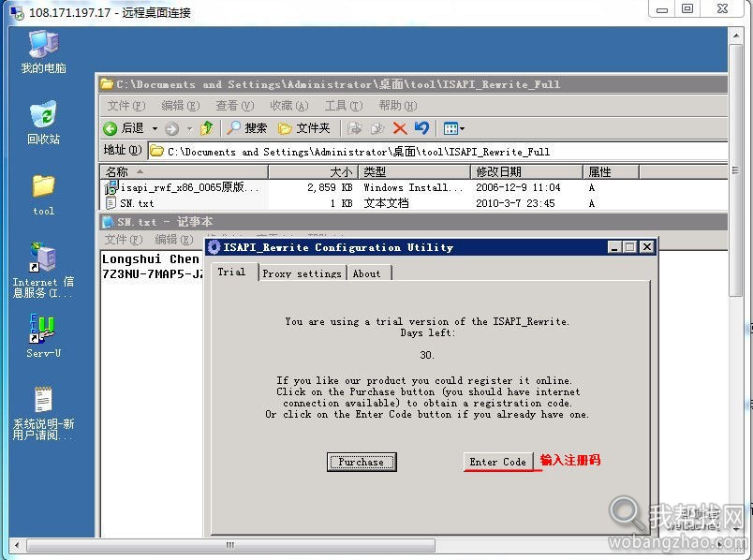This screenshot has height=560, width=753.
Task: Click the Longshui Chen text line in Notepad
Action: (x=150, y=259)
